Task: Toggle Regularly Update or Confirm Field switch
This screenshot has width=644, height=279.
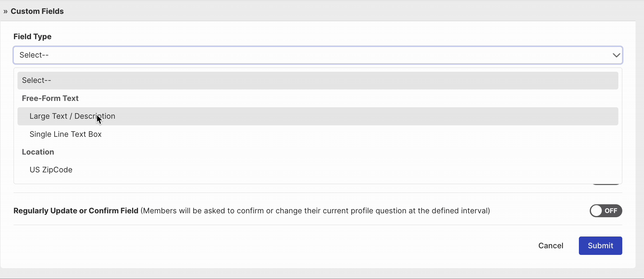Action: click(606, 211)
